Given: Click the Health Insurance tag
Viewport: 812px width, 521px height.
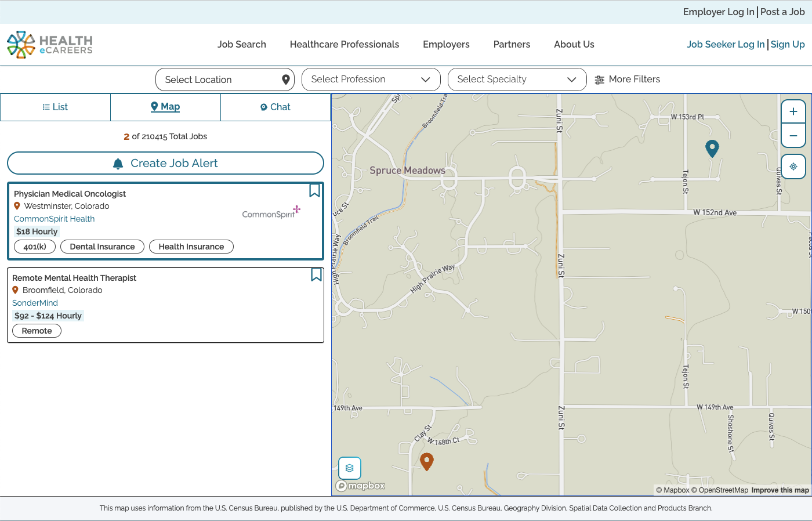Looking at the screenshot, I should click(191, 247).
